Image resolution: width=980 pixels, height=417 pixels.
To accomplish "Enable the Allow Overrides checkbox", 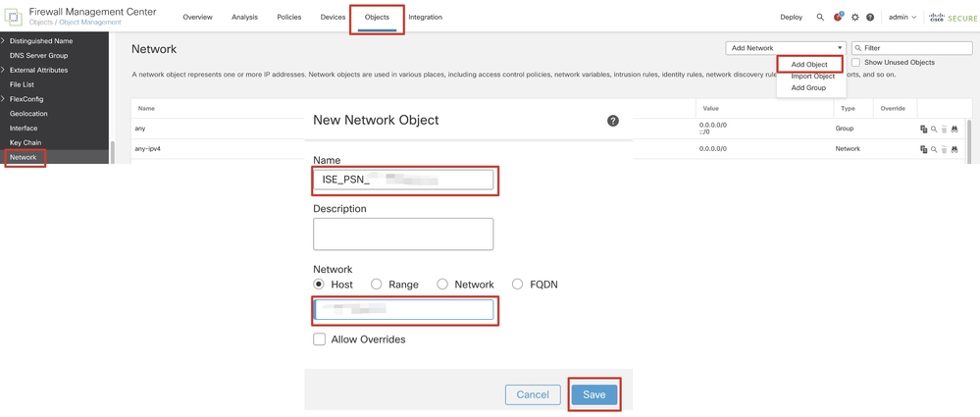I will point(320,339).
